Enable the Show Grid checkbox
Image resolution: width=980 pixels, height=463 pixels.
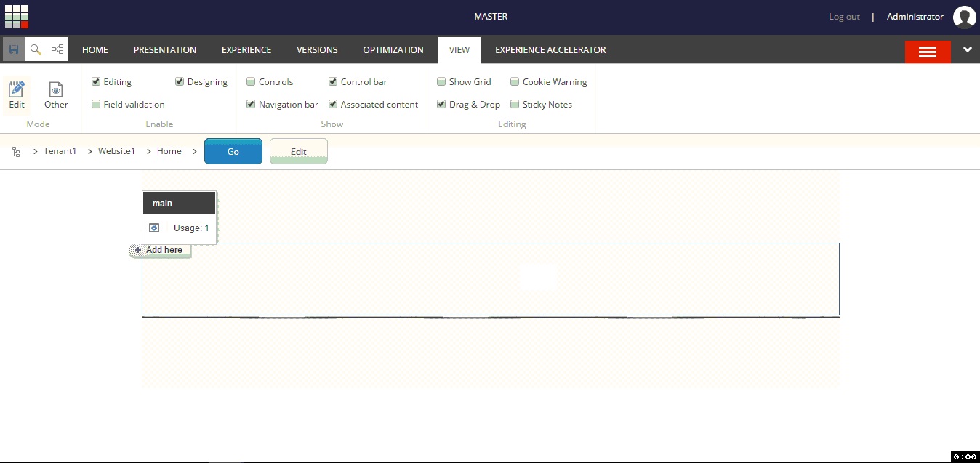point(441,81)
